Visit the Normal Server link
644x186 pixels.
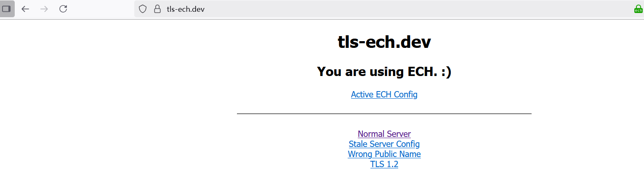384,134
